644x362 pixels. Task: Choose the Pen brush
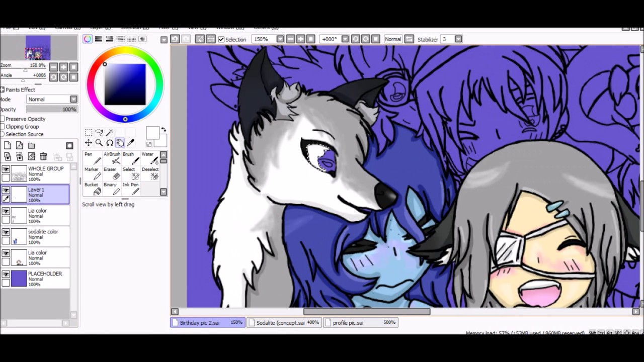93,158
